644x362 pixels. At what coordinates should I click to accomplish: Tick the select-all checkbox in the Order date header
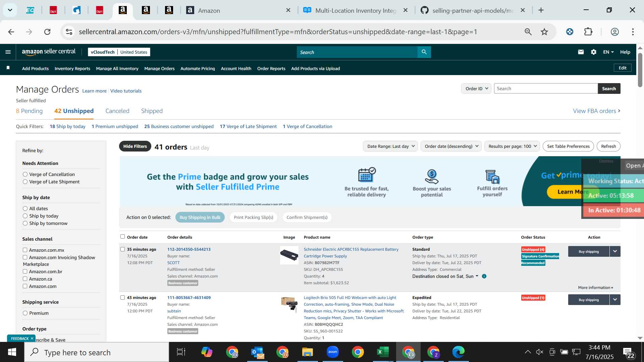(122, 237)
